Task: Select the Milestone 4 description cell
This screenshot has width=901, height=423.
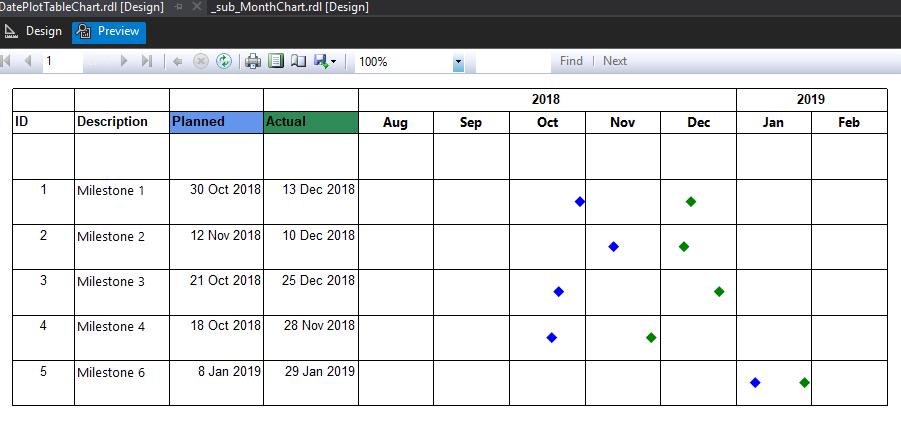Action: point(122,338)
